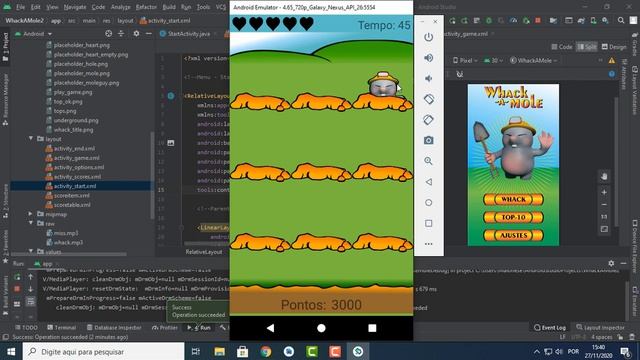Tap the Android recents button in the game screen
The image size is (640, 360).
(x=372, y=328)
